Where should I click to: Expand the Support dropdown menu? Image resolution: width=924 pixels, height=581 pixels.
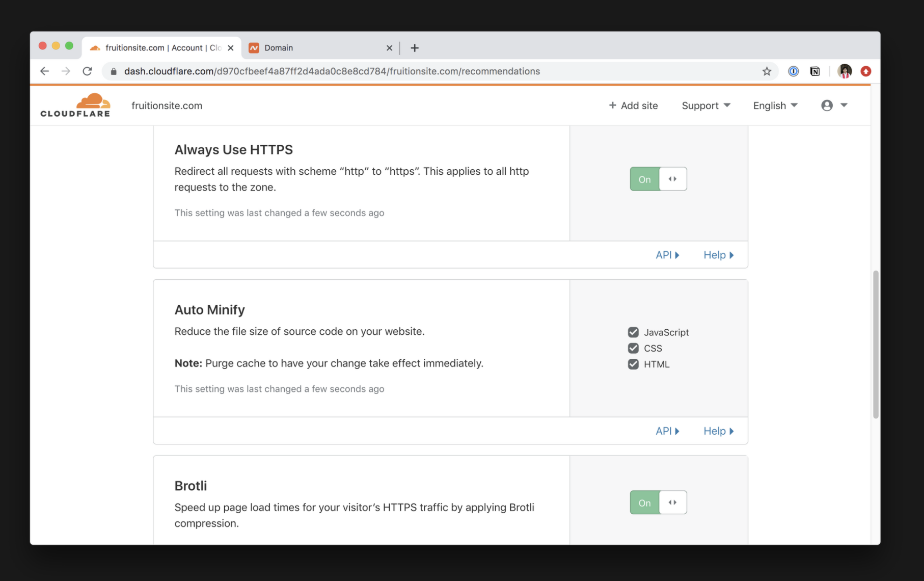pyautogui.click(x=705, y=105)
